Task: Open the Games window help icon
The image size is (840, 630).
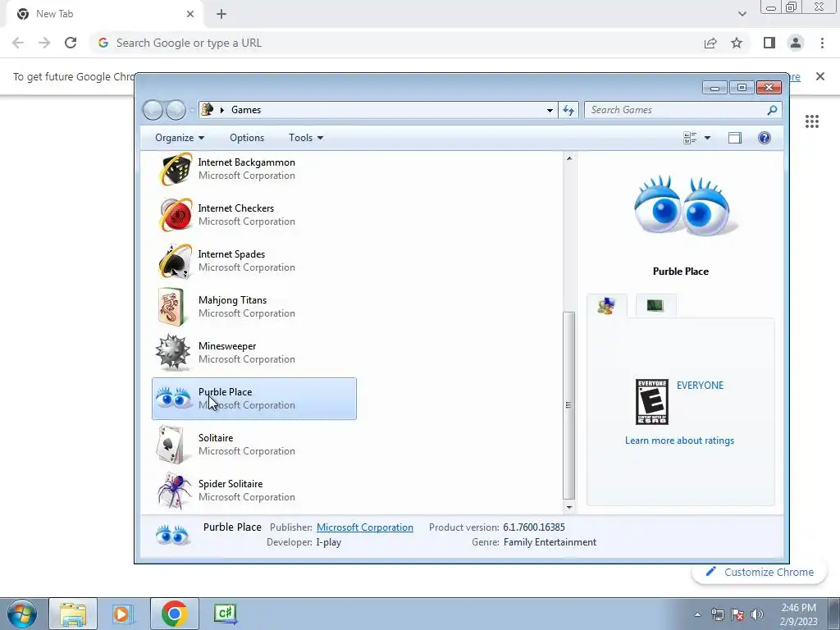Action: (x=764, y=138)
